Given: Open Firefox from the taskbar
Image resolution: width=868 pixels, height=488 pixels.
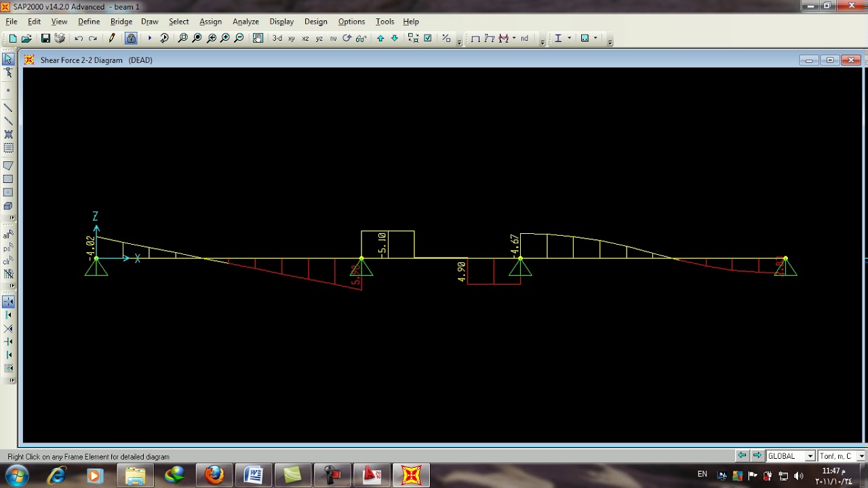Looking at the screenshot, I should point(214,475).
